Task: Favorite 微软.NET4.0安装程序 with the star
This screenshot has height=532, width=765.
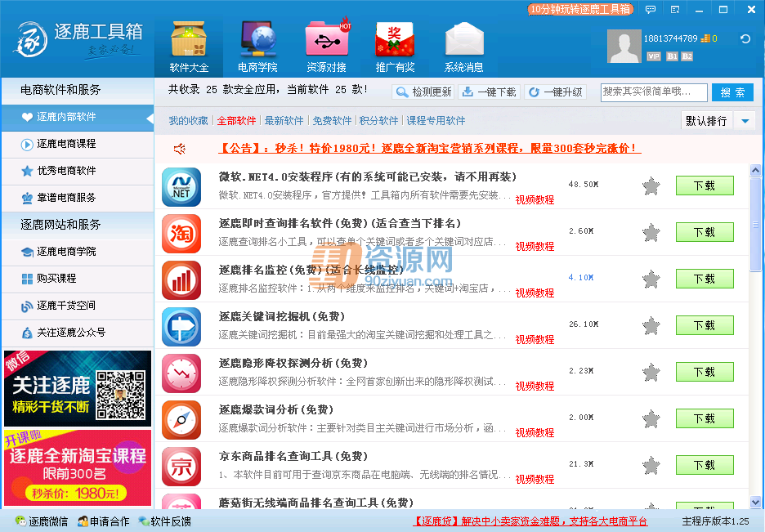Action: click(x=651, y=186)
